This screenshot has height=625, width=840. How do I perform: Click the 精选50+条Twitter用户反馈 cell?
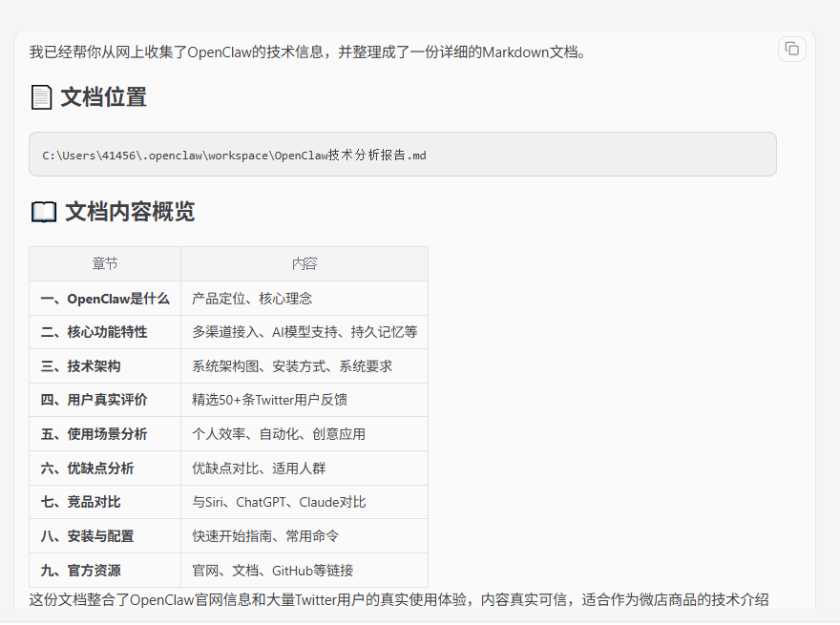point(304,400)
